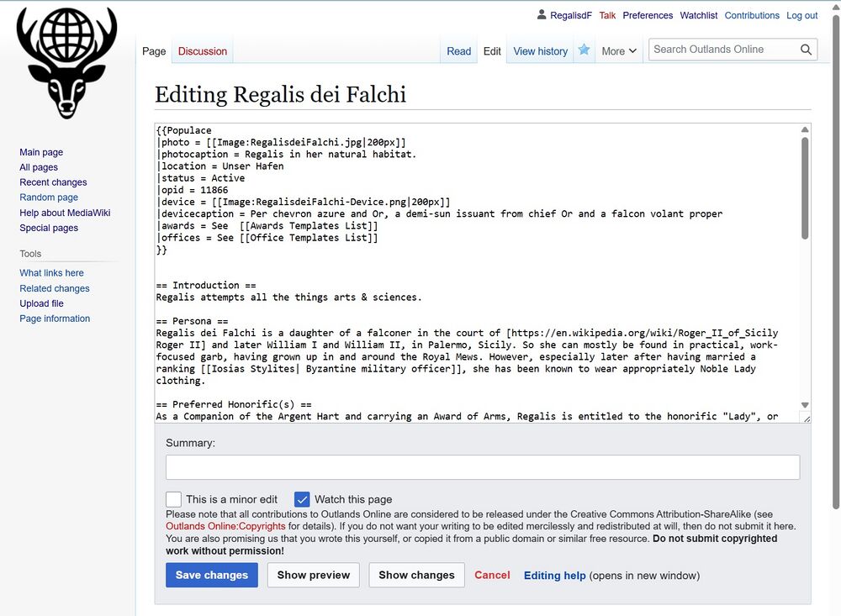Open the View history tab
Image resolution: width=841 pixels, height=616 pixels.
pyautogui.click(x=540, y=51)
